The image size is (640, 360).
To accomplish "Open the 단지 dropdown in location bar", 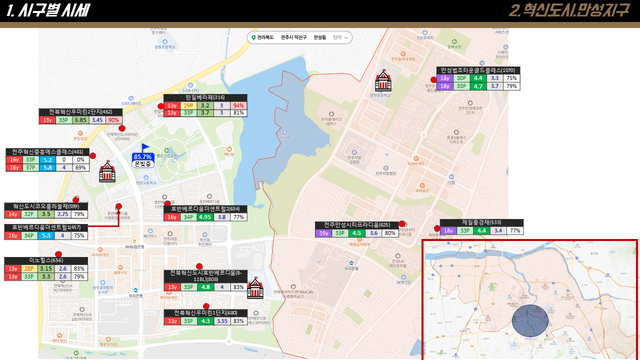I will (341, 38).
